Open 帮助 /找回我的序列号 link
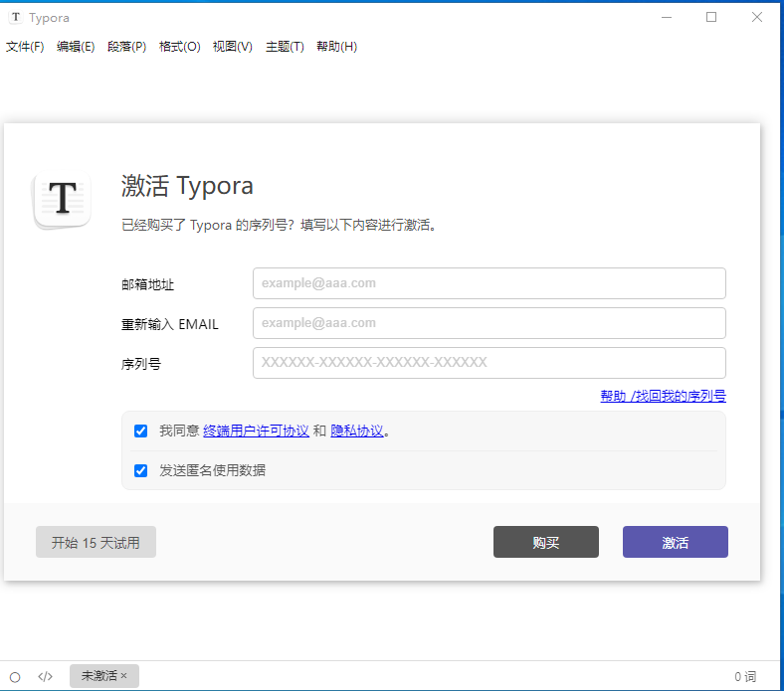 click(663, 396)
